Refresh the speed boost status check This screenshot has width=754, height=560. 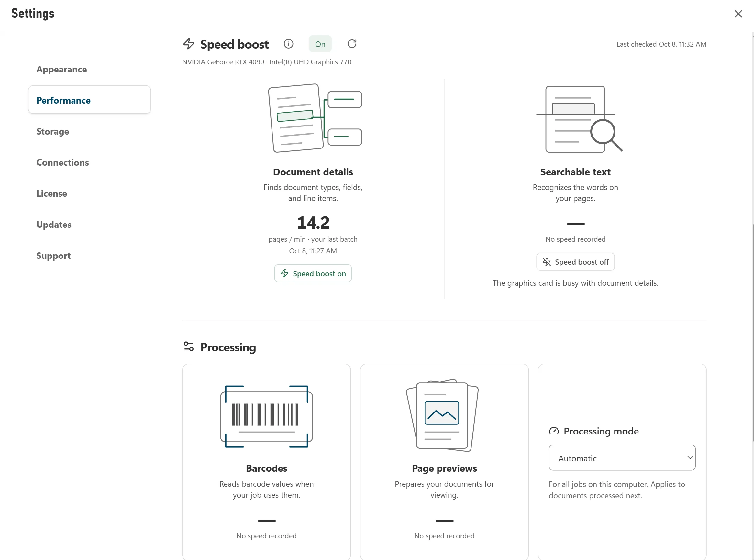pos(352,44)
